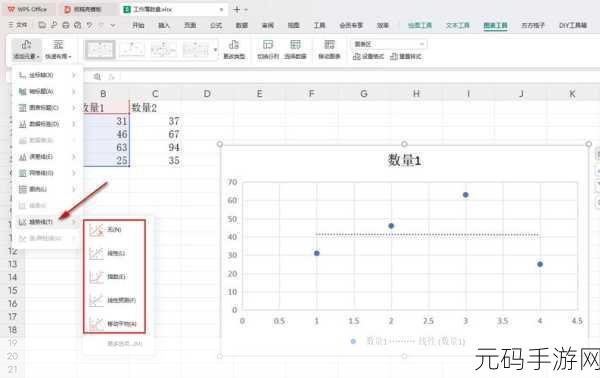Select cell with value 35

(155, 160)
